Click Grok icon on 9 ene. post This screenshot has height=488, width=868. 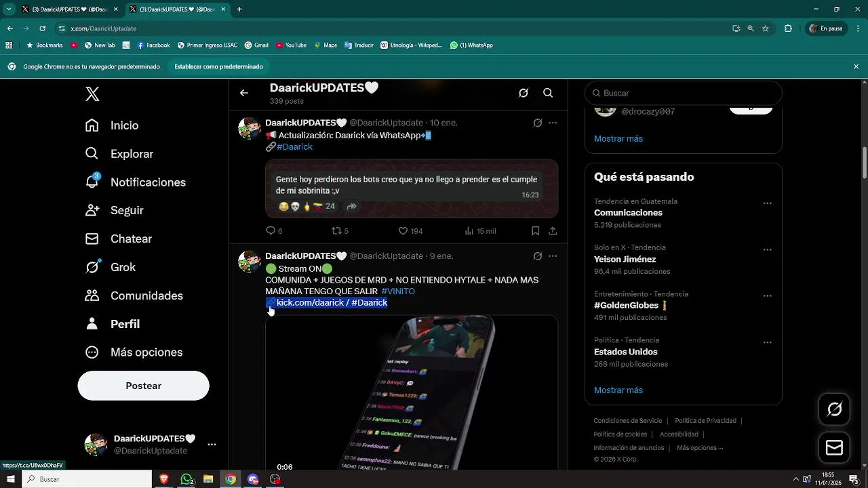click(538, 256)
